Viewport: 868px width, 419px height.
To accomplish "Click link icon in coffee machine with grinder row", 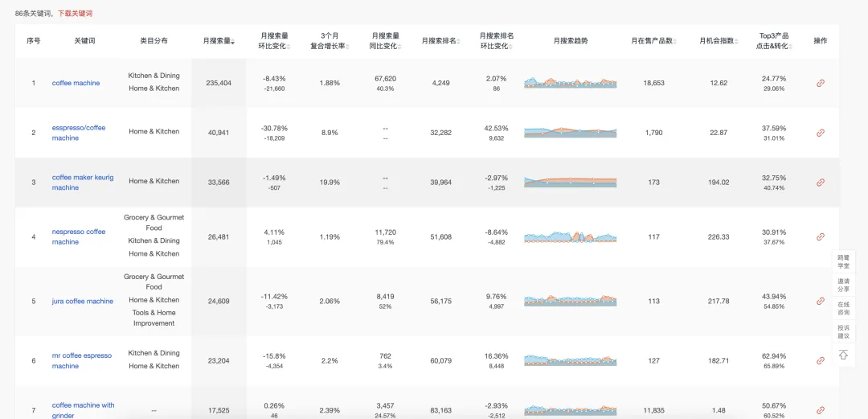I will 821,410.
